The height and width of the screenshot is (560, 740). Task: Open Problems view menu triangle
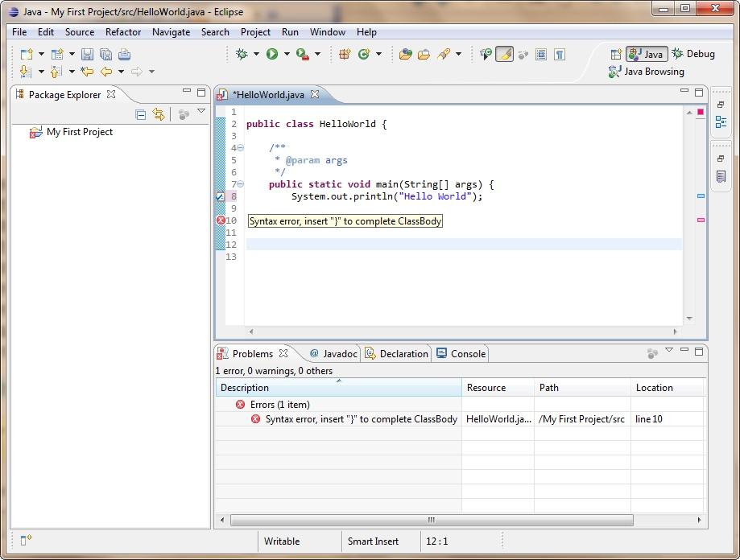pyautogui.click(x=668, y=350)
